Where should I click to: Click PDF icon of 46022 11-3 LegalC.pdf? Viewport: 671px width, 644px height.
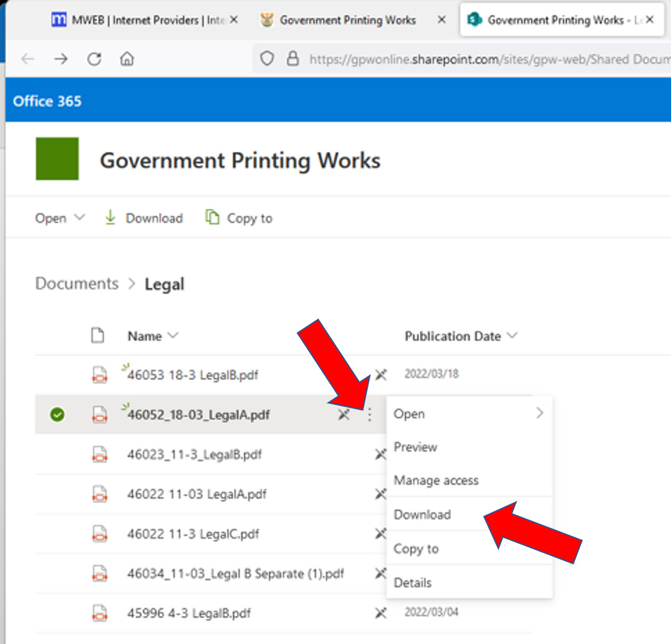point(100,534)
